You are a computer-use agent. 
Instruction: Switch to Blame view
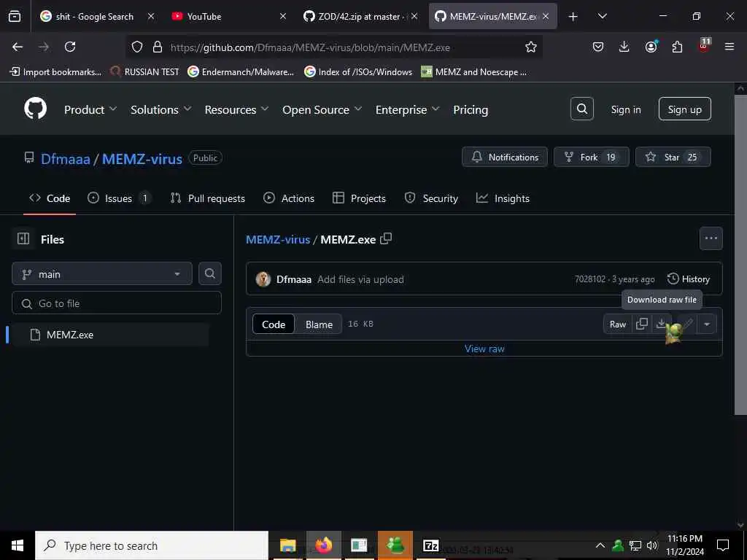[x=319, y=324]
